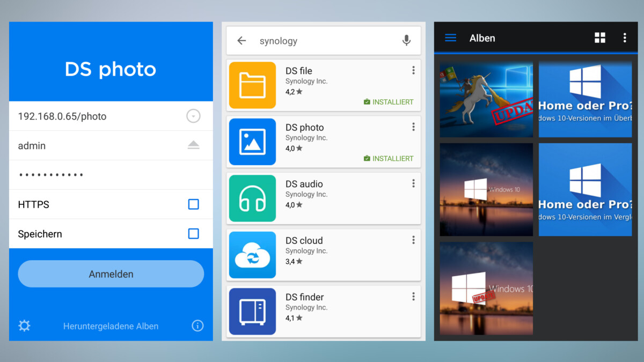
Task: Enable the HTTPS checkbox
Action: click(x=193, y=204)
